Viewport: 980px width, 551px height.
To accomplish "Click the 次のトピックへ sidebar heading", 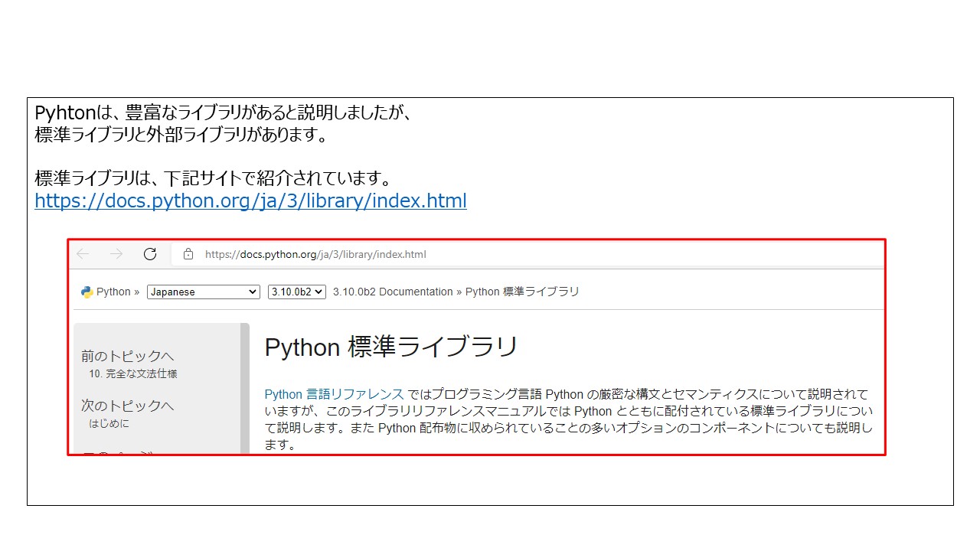I will click(128, 405).
